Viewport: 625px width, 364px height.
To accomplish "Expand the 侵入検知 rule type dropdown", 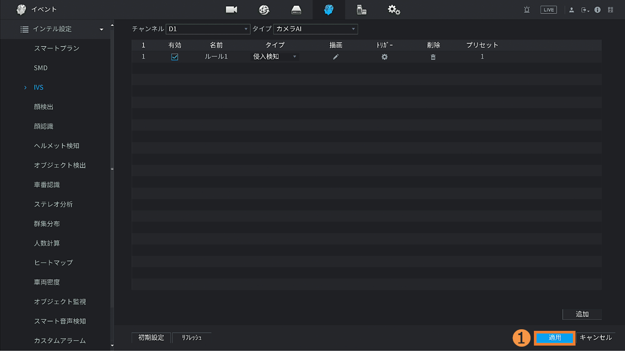I will pyautogui.click(x=275, y=57).
